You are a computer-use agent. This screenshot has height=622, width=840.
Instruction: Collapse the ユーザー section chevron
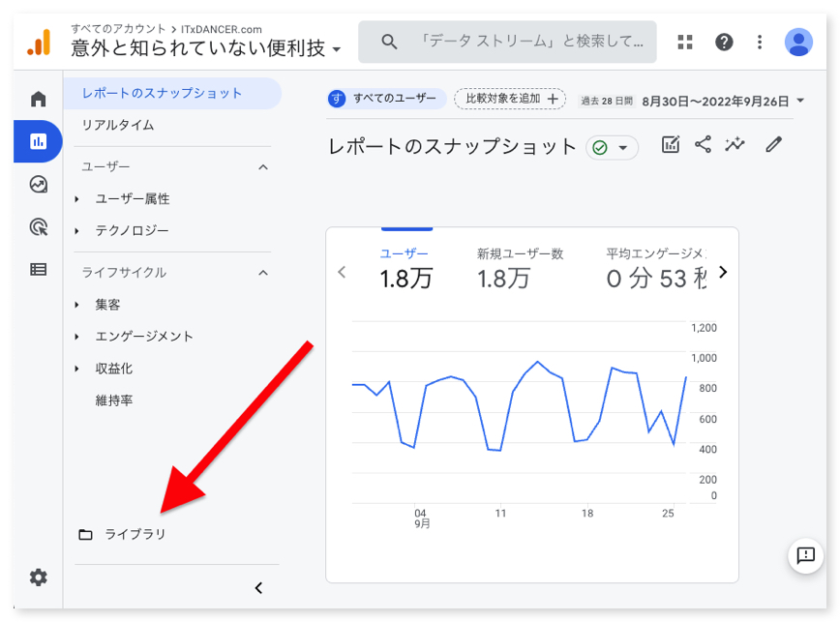(262, 167)
